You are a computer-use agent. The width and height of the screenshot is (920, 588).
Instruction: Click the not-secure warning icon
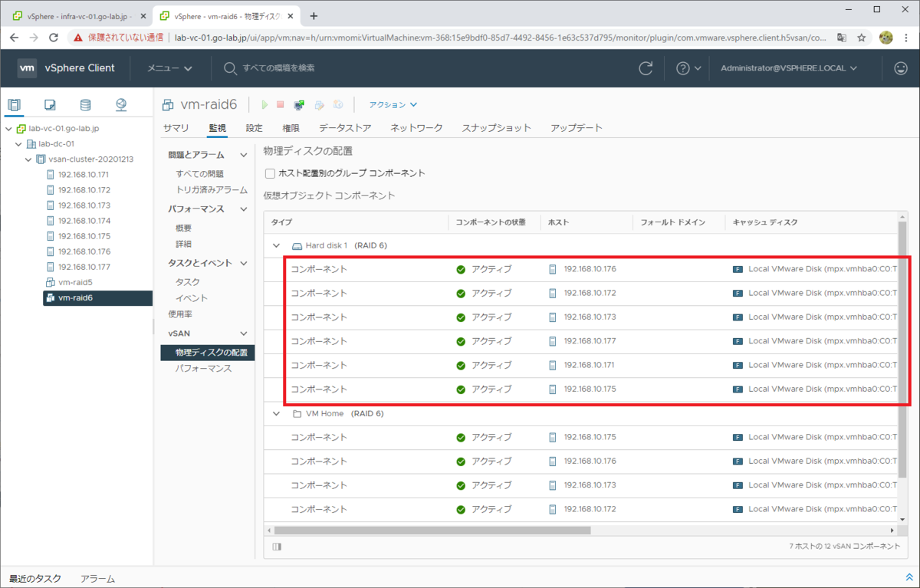coord(78,37)
